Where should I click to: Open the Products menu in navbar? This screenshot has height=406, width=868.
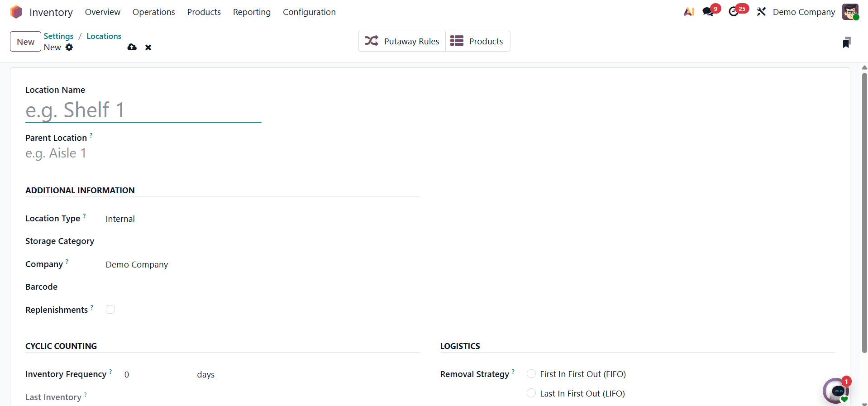[x=204, y=12]
